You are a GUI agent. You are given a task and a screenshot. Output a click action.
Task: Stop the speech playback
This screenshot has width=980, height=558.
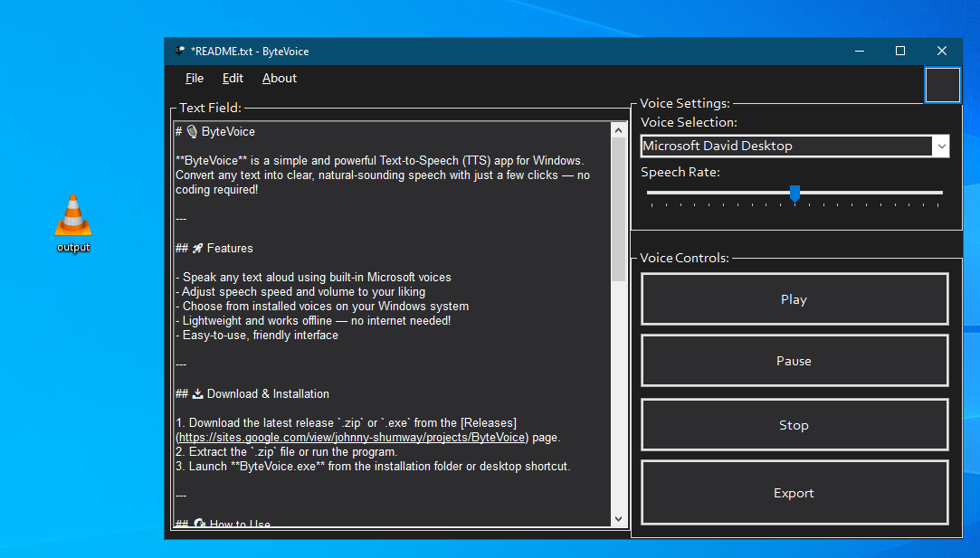pyautogui.click(x=794, y=425)
